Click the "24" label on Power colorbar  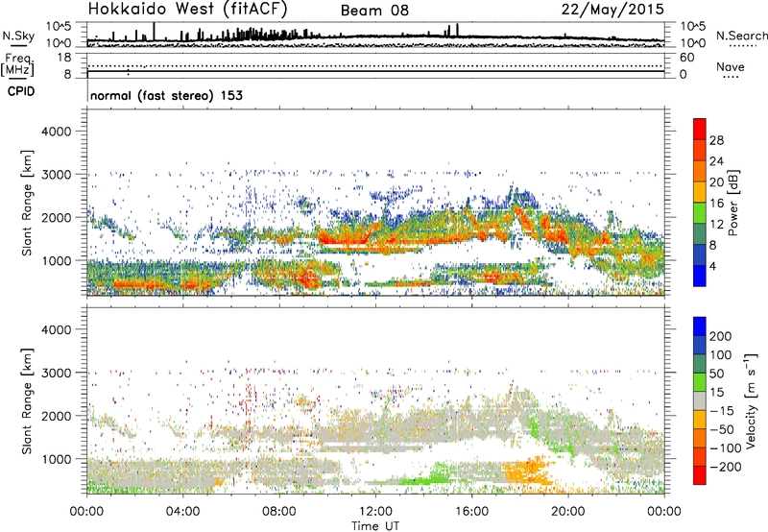pos(716,161)
